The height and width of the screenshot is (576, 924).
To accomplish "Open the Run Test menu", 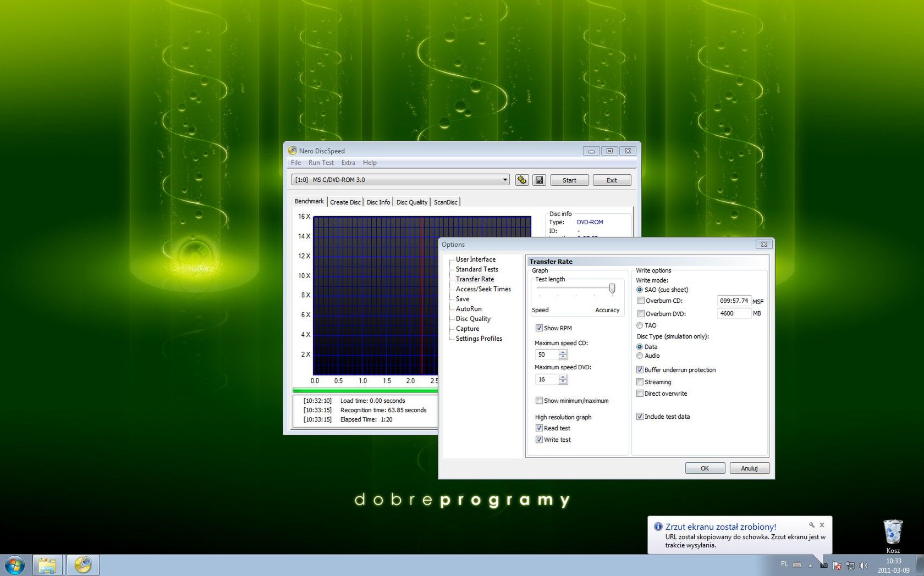I will (321, 163).
